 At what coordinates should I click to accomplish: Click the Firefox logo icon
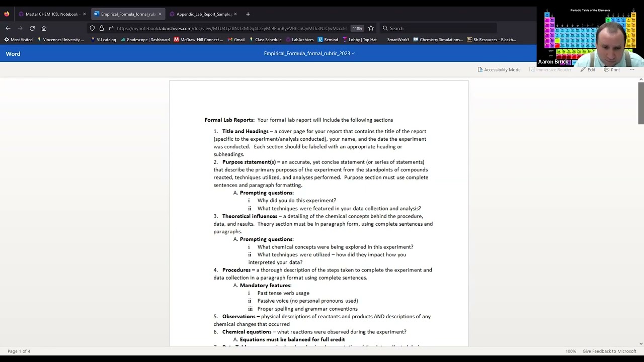pyautogui.click(x=7, y=14)
